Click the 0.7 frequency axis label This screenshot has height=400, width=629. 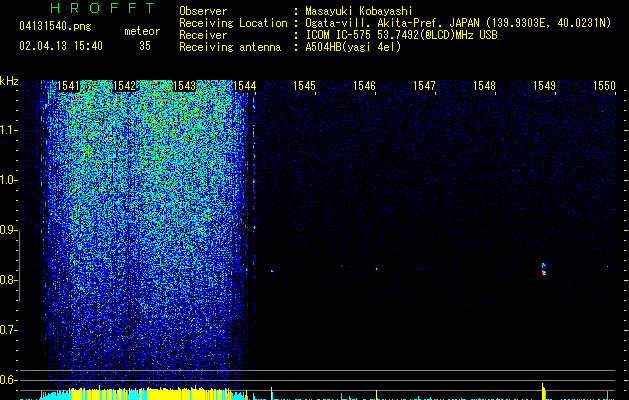click(x=8, y=330)
